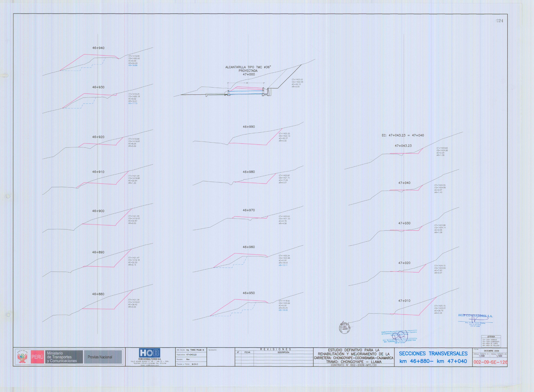Click the Provias Nacional label
534x392 pixels.
tap(100, 357)
